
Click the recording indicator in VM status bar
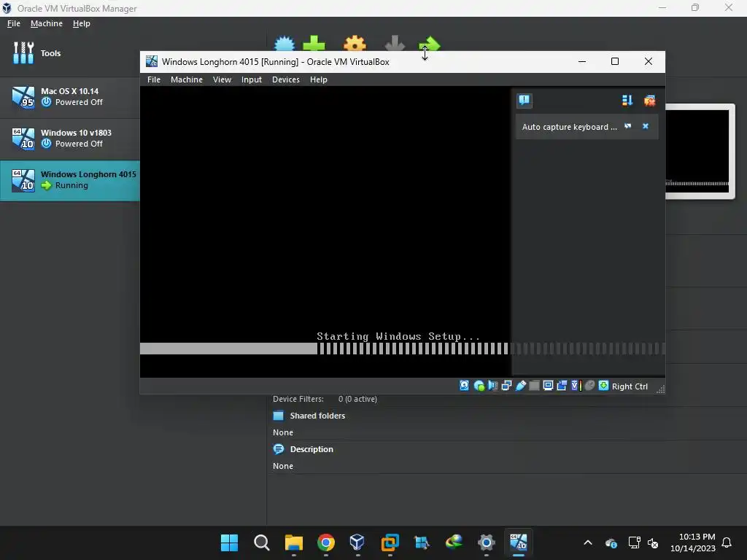coord(562,386)
